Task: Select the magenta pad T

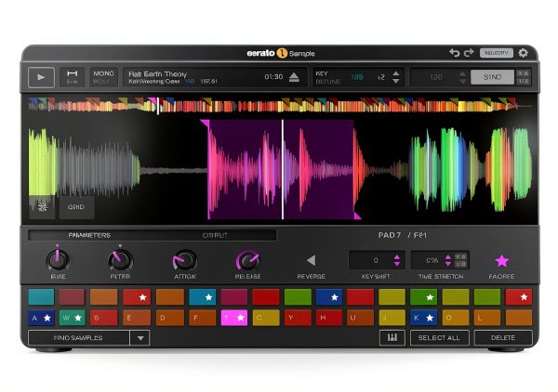Action: 233,318
